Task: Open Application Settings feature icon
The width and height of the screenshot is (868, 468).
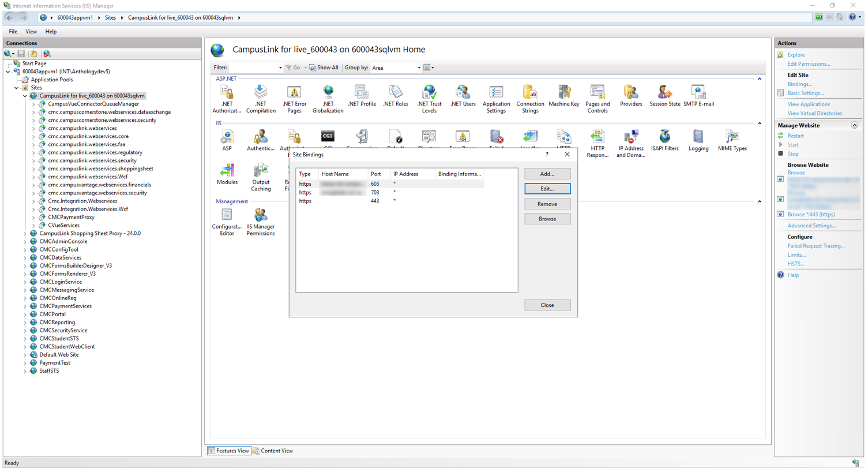Action: 497,99
